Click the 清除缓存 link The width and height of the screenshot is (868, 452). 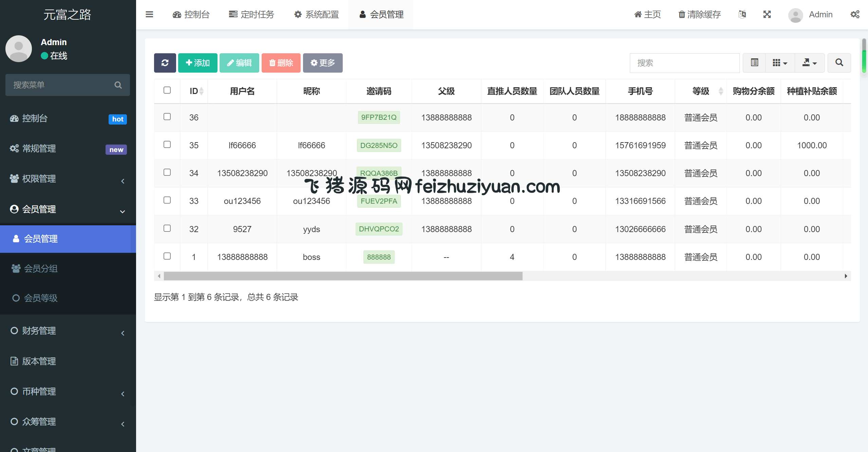[699, 15]
